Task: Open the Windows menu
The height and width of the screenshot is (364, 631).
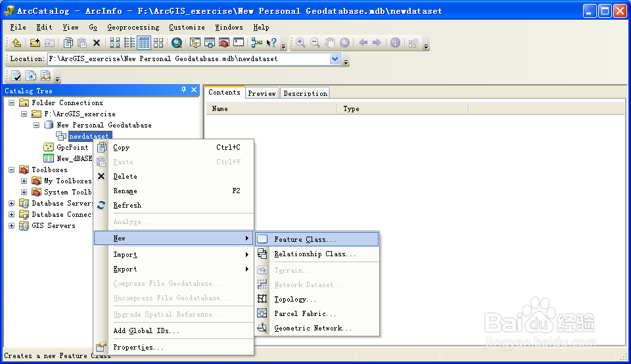Action: point(229,28)
